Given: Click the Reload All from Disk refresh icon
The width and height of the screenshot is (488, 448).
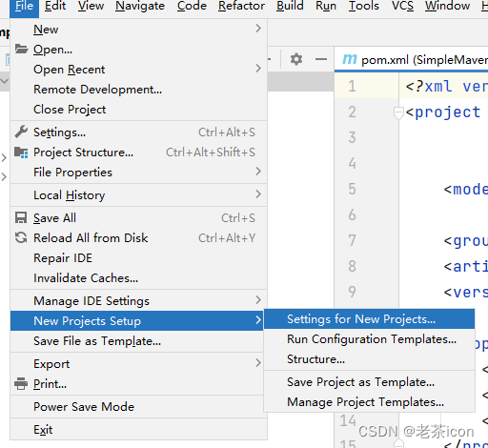Looking at the screenshot, I should 21,237.
